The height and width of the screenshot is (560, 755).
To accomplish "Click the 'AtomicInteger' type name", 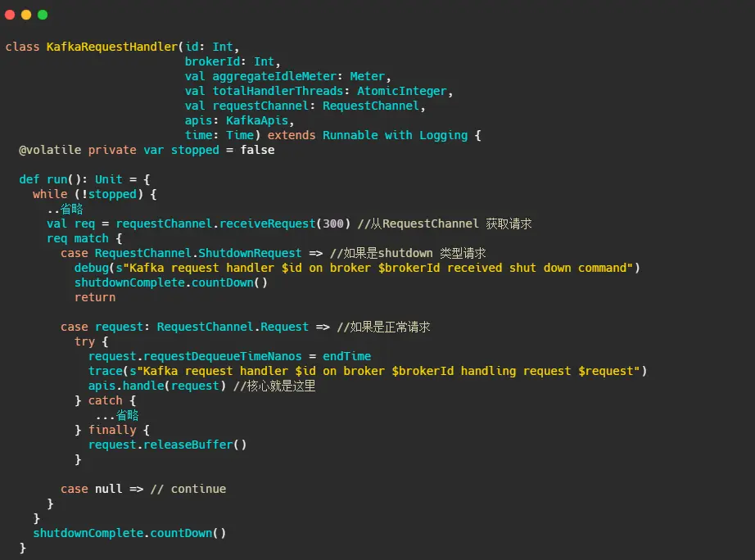I will point(402,91).
